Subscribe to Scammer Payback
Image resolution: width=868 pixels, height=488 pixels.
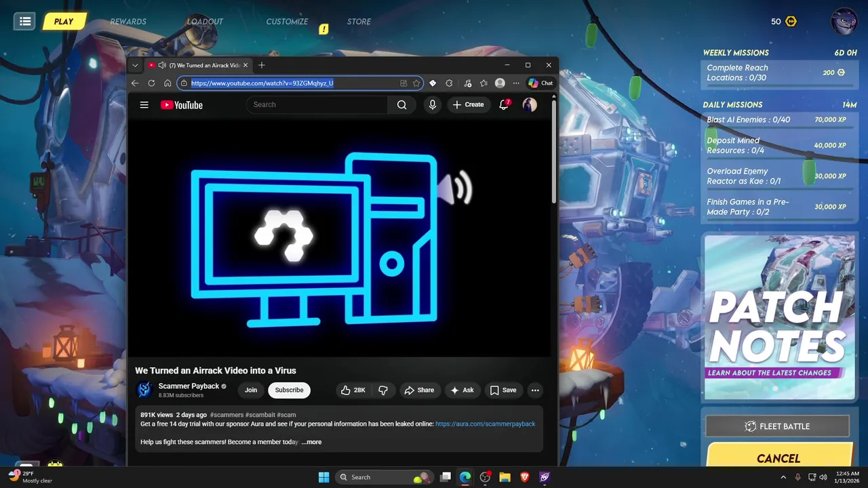coord(289,390)
